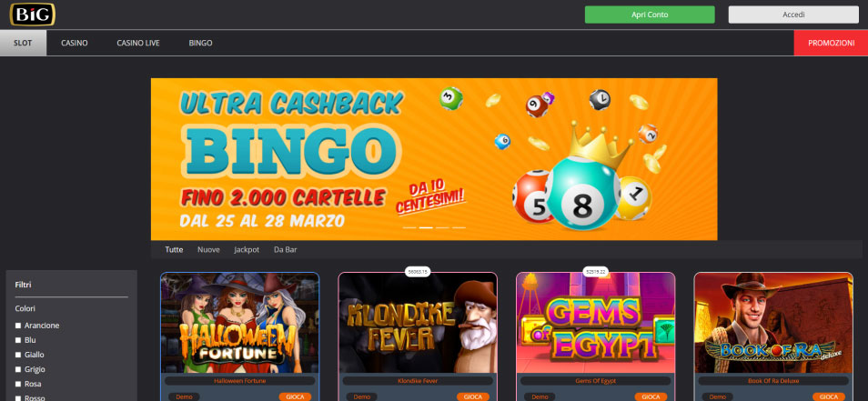Screen dimensions: 868x401
Task: Select the third banner carousel indicator
Action: [442, 227]
